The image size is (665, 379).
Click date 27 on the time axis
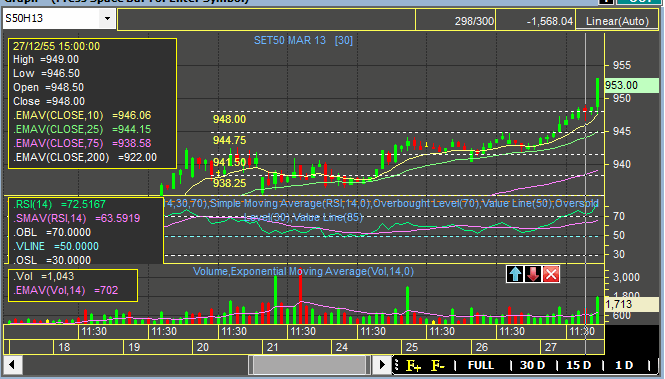coord(550,347)
